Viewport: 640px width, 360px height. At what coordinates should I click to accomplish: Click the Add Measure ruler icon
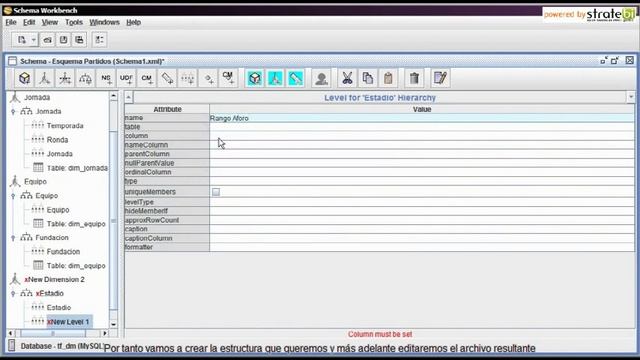167,78
